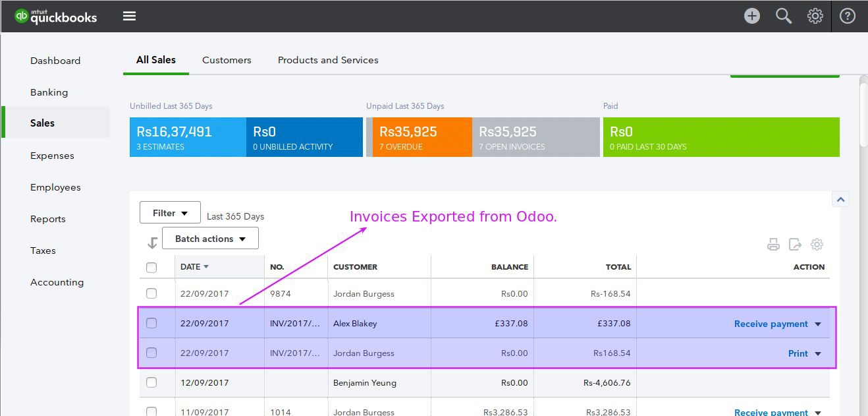The height and width of the screenshot is (416, 868).
Task: Click the total Rs-4,606.76
Action: [607, 382]
